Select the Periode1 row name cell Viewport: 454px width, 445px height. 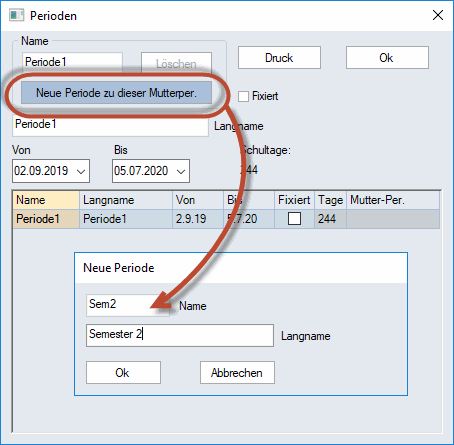46,219
